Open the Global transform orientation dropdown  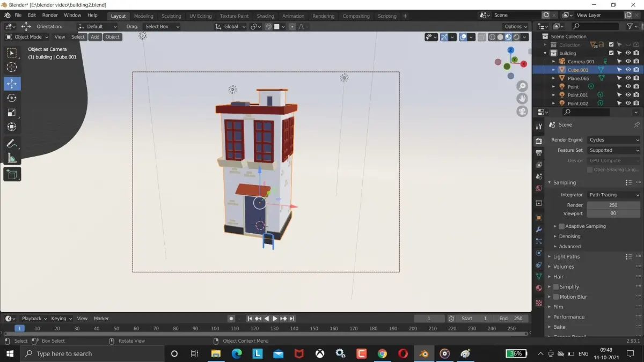[x=230, y=26]
